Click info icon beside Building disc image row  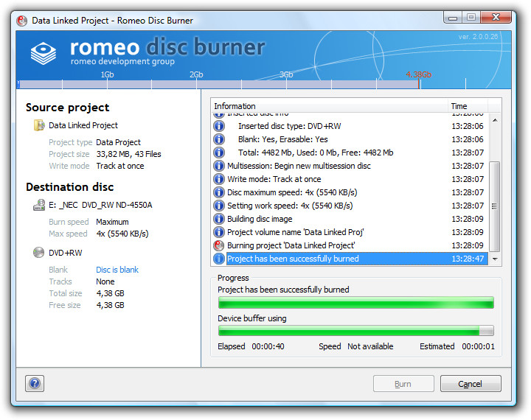[x=219, y=219]
